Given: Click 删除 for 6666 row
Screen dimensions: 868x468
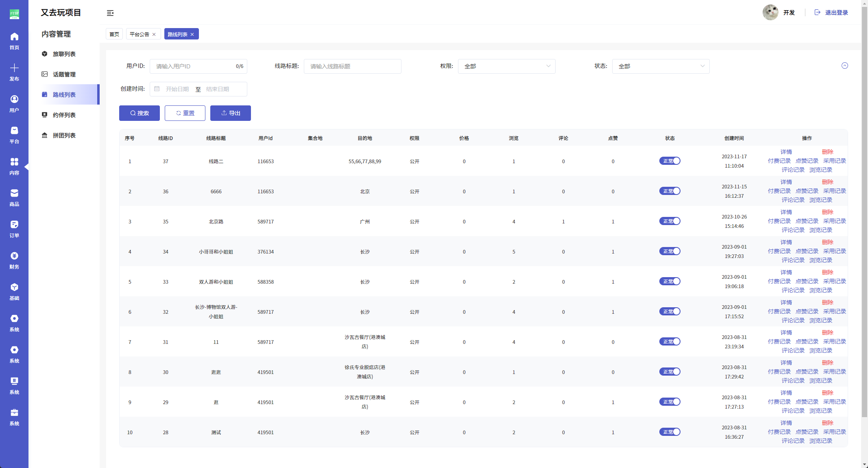Looking at the screenshot, I should pyautogui.click(x=828, y=182).
